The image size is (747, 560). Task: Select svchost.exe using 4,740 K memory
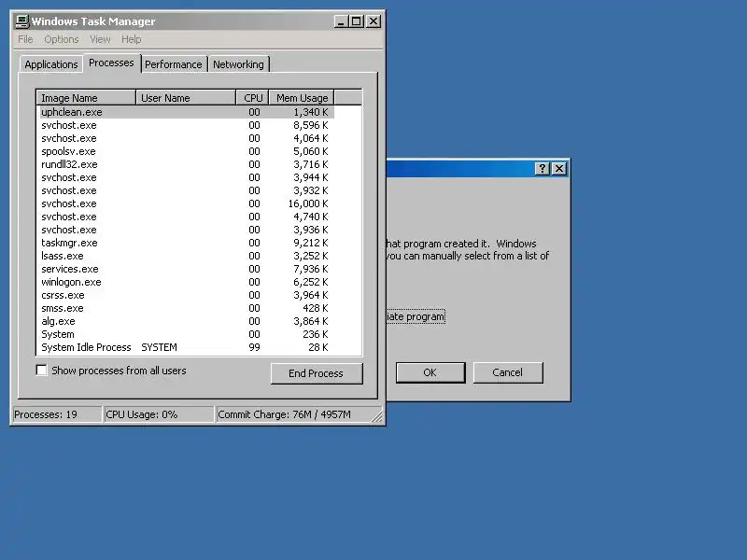(x=185, y=217)
